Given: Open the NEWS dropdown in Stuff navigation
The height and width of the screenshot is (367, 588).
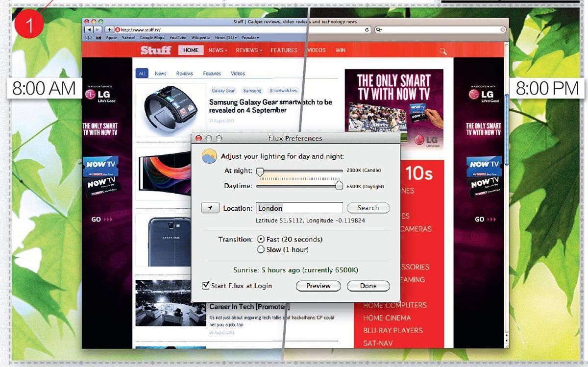Looking at the screenshot, I should click(x=218, y=50).
